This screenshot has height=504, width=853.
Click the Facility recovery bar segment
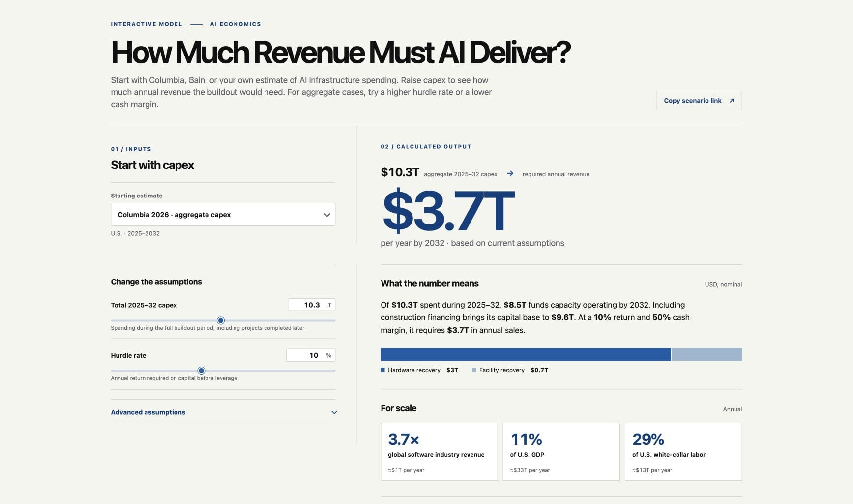tap(707, 355)
